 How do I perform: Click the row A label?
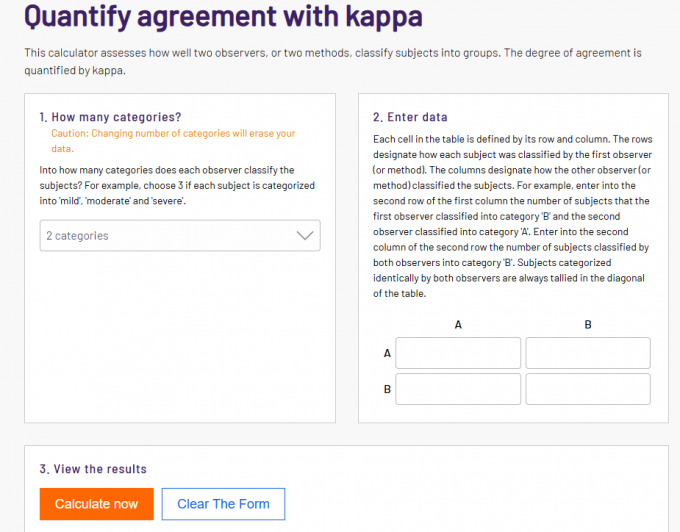click(x=387, y=353)
